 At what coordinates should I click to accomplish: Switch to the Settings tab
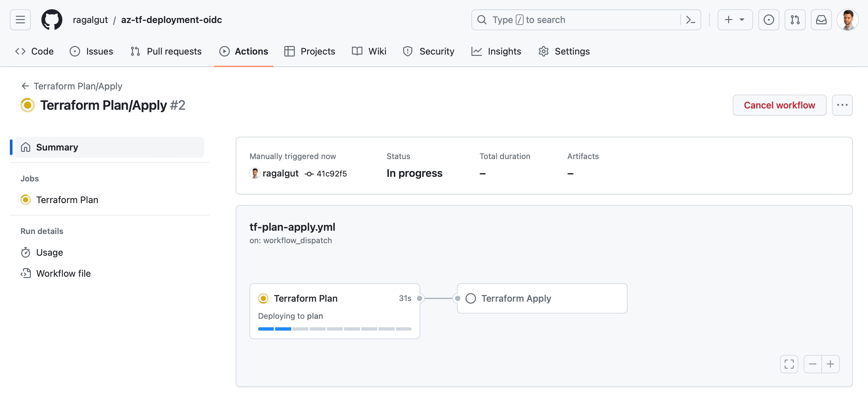pyautogui.click(x=564, y=51)
